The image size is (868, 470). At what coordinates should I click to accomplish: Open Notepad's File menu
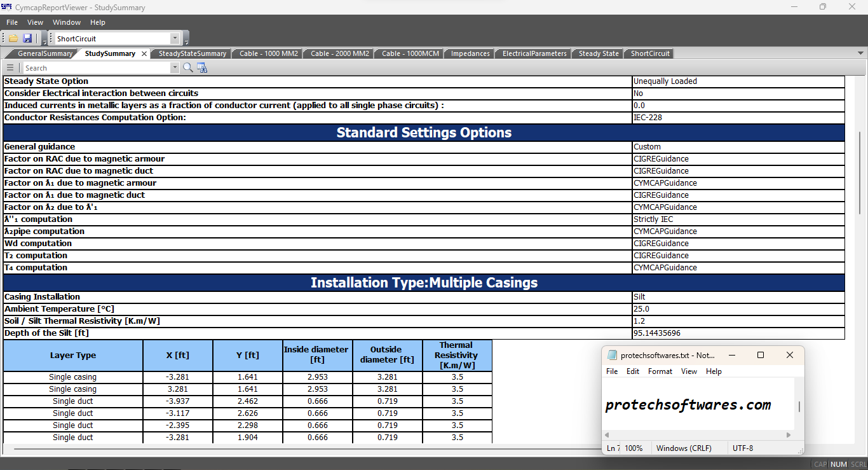612,371
